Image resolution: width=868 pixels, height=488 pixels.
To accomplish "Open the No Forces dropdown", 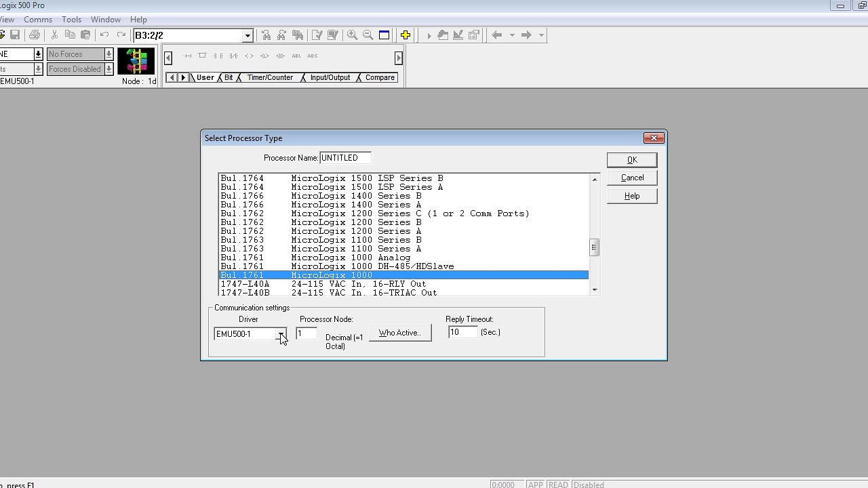I will click(108, 54).
